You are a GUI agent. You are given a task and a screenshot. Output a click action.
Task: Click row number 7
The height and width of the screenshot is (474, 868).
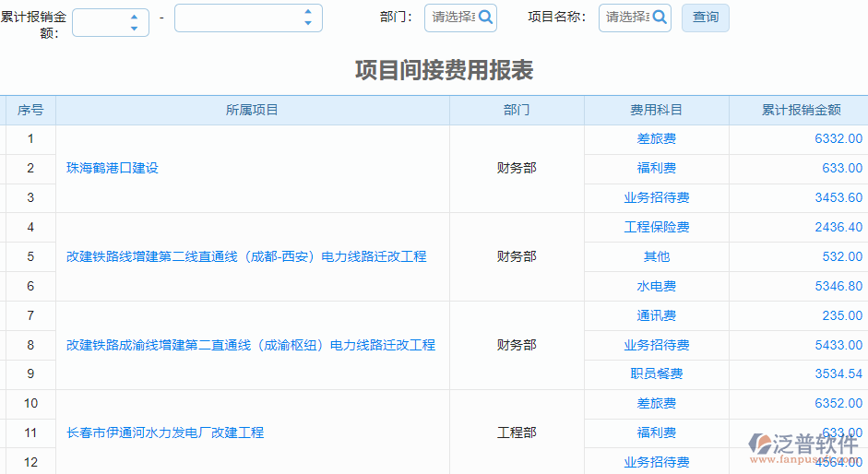click(30, 315)
